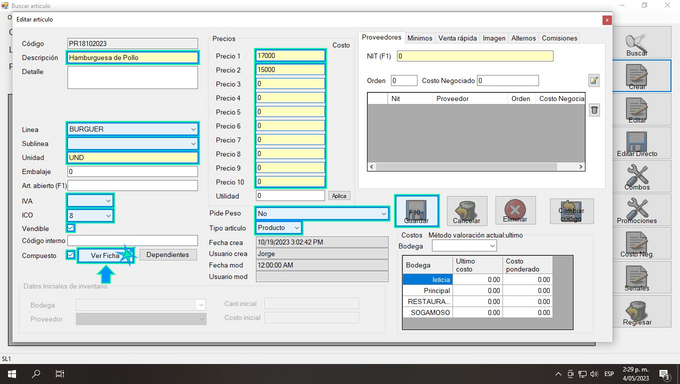Open the notification center icon

(664, 374)
